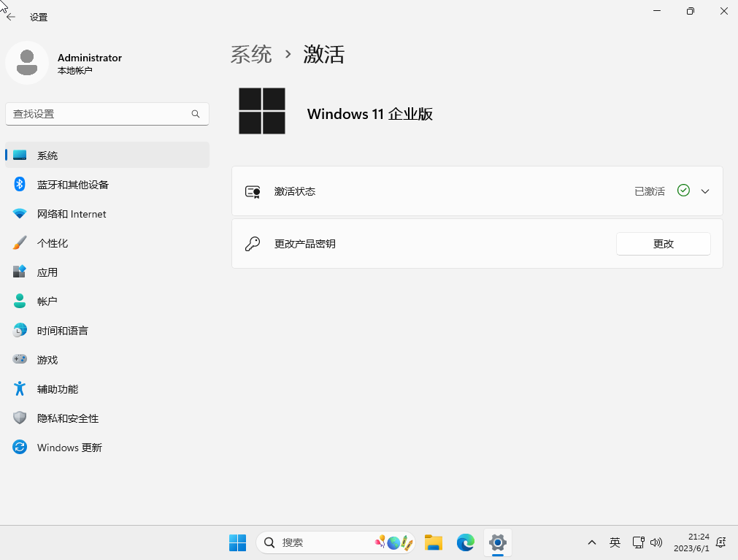738x560 pixels.
Task: Click the Settings gear in taskbar
Action: [498, 542]
